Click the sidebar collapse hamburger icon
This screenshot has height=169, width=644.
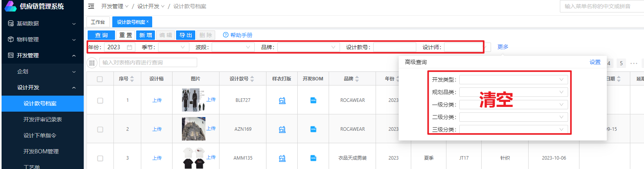91,6
